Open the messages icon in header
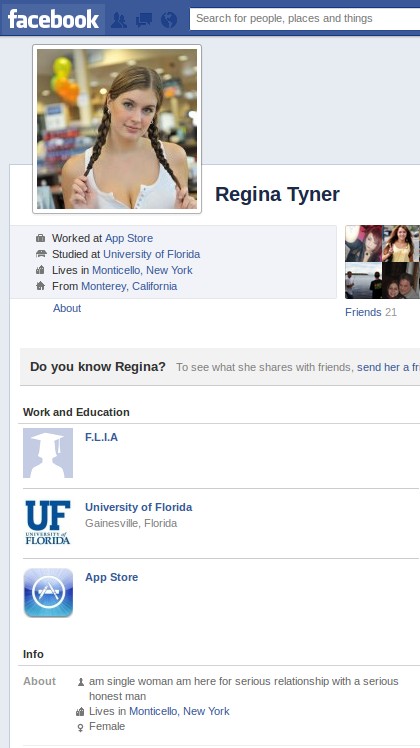420x748 pixels. 144,20
